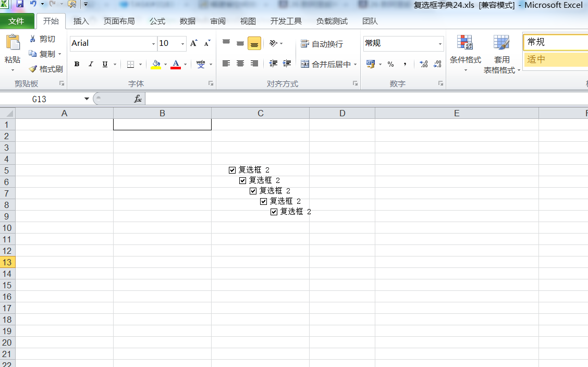Image resolution: width=588 pixels, height=367 pixels.
Task: Switch to the Insert (插入) tab
Action: [81, 21]
